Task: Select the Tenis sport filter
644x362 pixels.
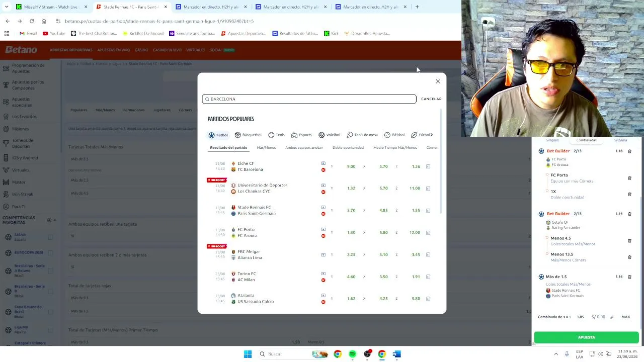Action: (276, 135)
